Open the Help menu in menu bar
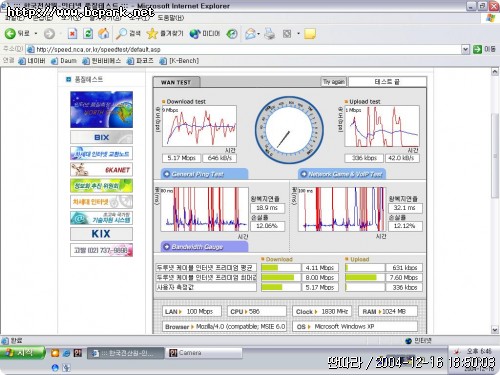This screenshot has height=375, width=500. tap(170, 18)
